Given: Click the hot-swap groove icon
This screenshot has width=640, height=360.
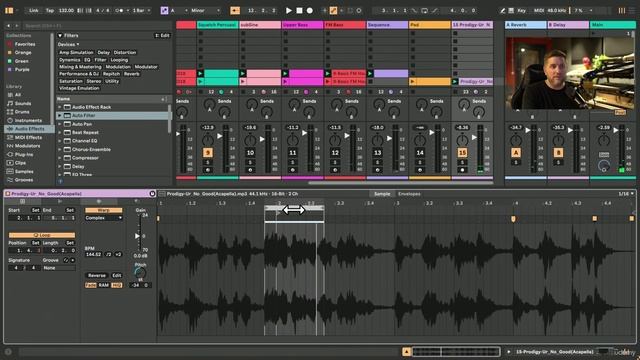Looking at the screenshot, I should coord(66,260).
